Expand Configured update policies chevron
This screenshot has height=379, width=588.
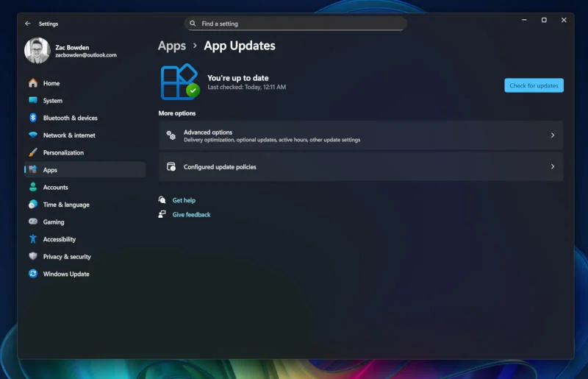[x=552, y=167]
